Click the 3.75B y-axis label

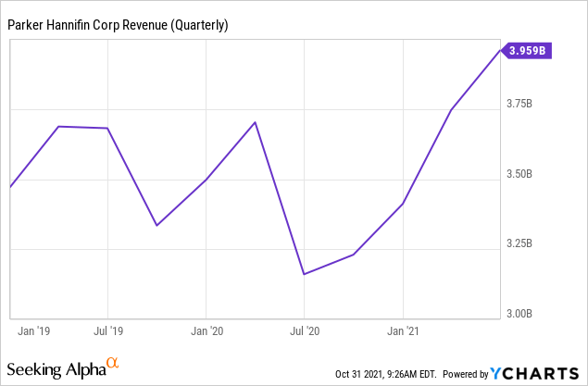pyautogui.click(x=519, y=104)
